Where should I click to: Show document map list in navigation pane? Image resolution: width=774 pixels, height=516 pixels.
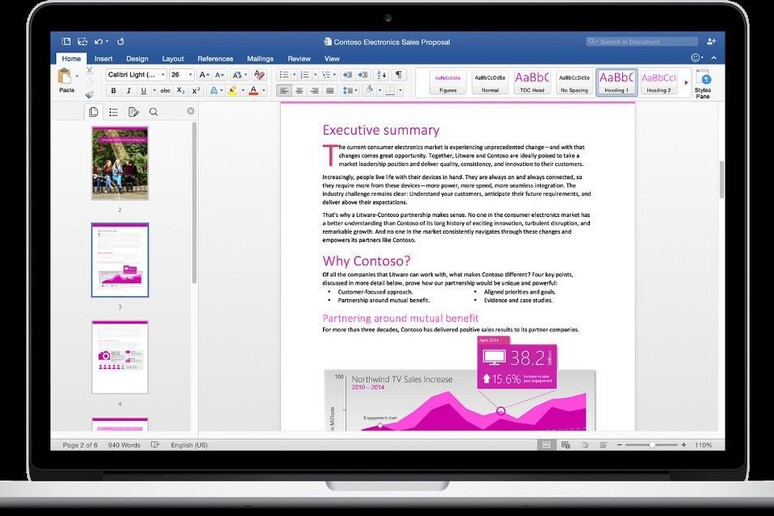pos(113,112)
